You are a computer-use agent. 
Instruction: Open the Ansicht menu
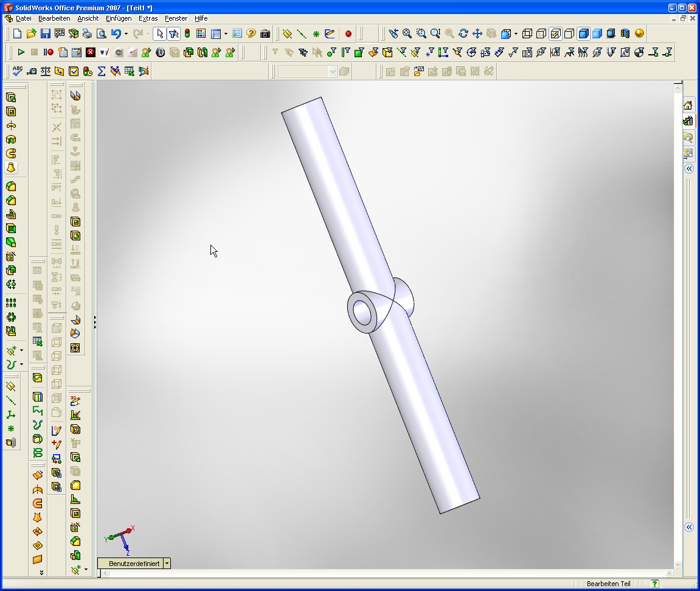pos(88,18)
